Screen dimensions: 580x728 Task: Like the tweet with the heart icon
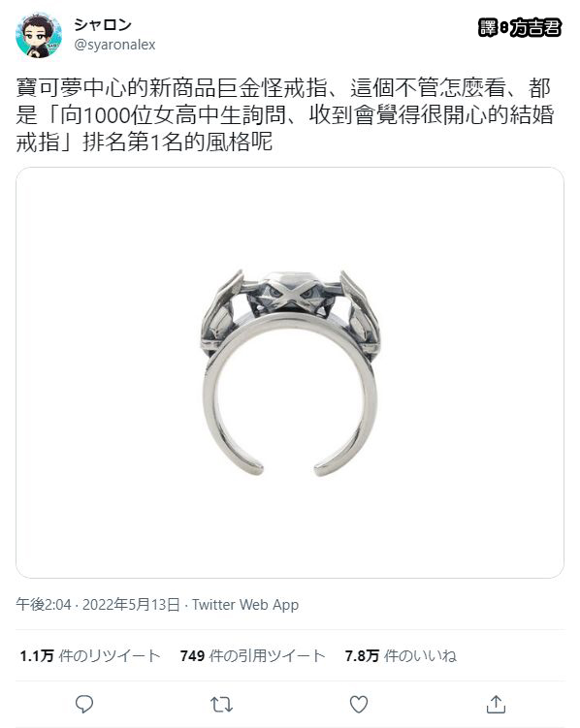pos(359,705)
